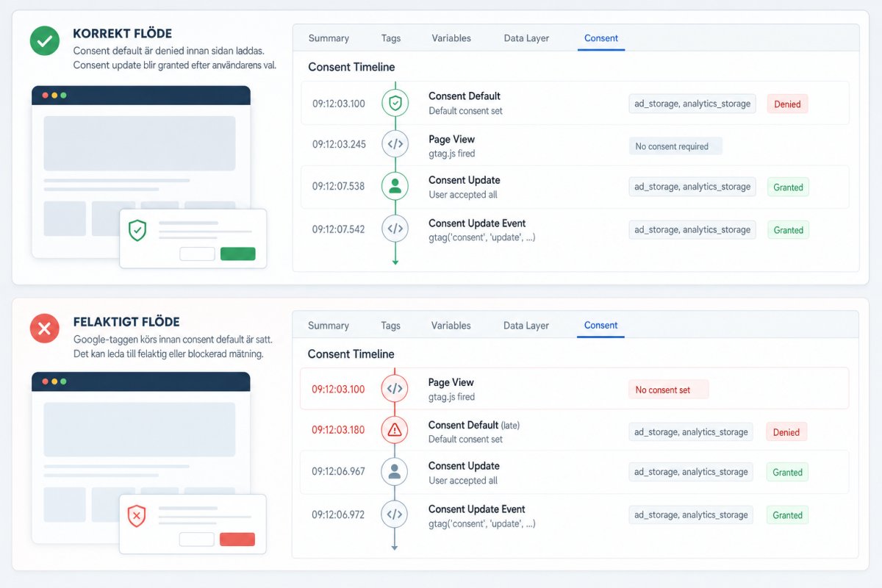Select the Consent tab in the upper panel
This screenshot has width=882, height=588.
(601, 38)
